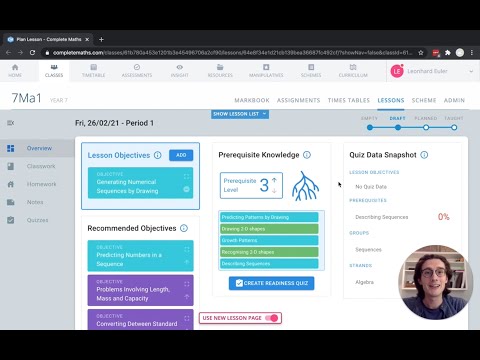Click the LE user avatar
480x360 pixels.
click(397, 71)
